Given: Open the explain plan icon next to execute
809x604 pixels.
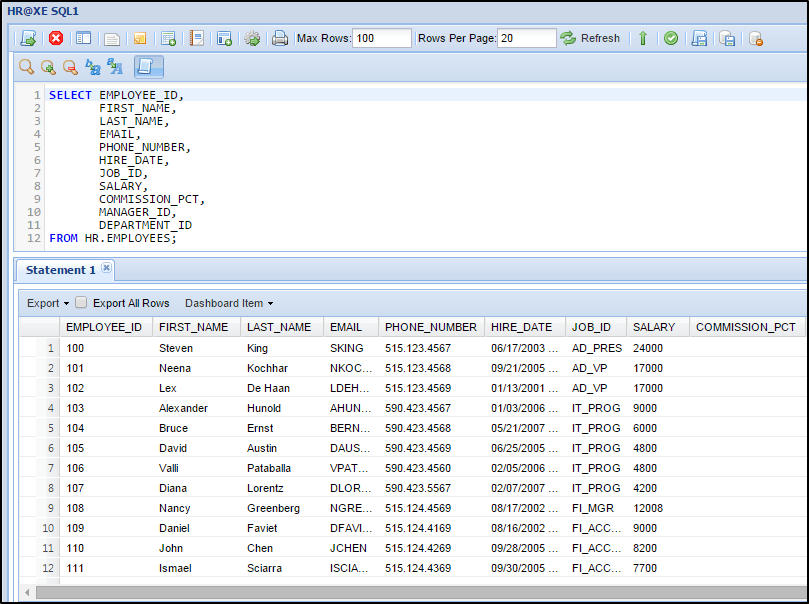Looking at the screenshot, I should coord(83,38).
